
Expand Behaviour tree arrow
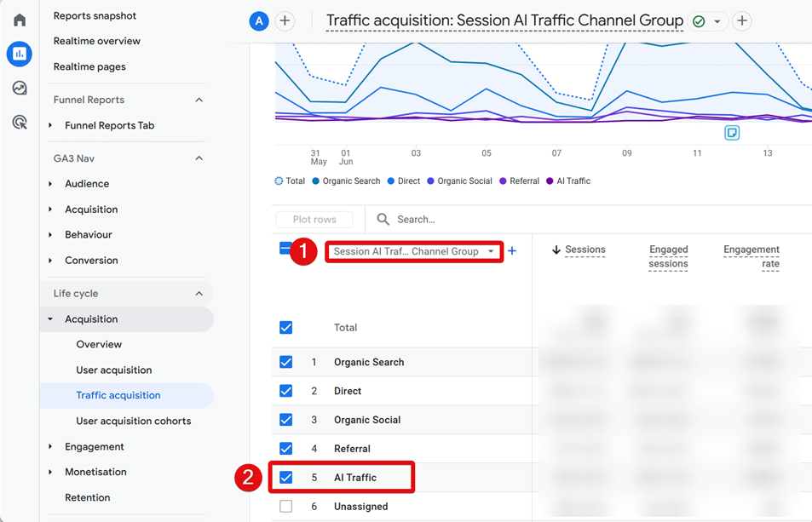click(x=50, y=234)
